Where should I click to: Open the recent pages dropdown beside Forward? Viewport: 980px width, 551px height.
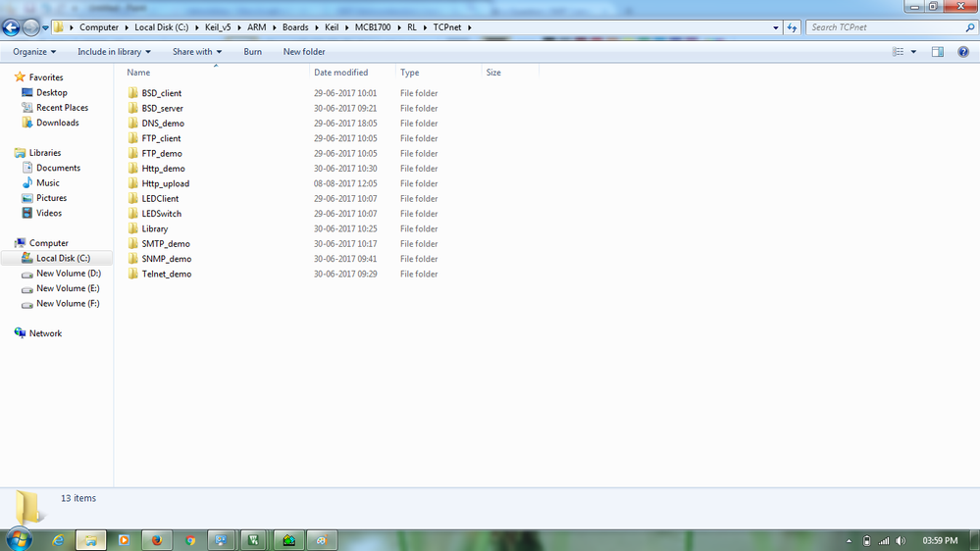(x=45, y=27)
